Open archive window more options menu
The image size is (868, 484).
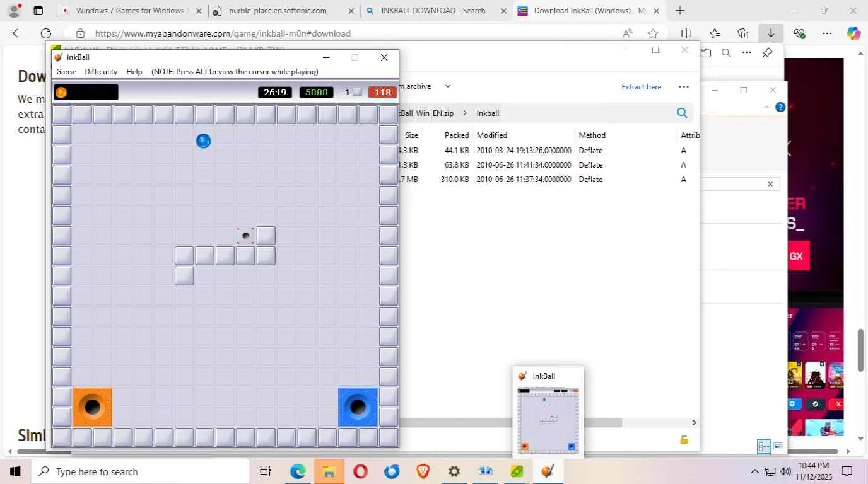coord(684,87)
